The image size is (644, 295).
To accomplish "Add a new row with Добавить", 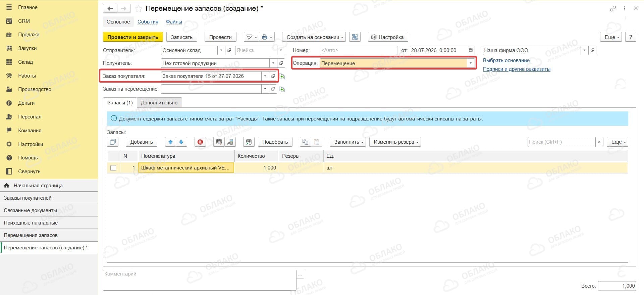I will pyautogui.click(x=142, y=142).
